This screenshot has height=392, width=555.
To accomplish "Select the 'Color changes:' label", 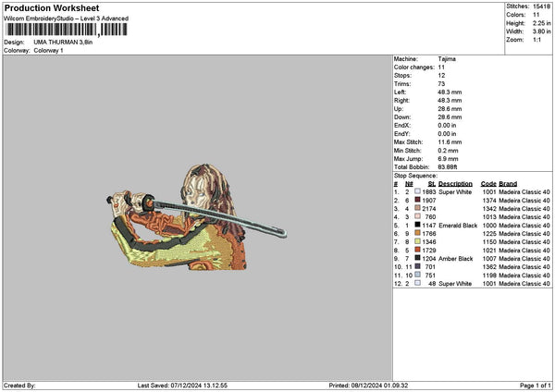I will (414, 67).
